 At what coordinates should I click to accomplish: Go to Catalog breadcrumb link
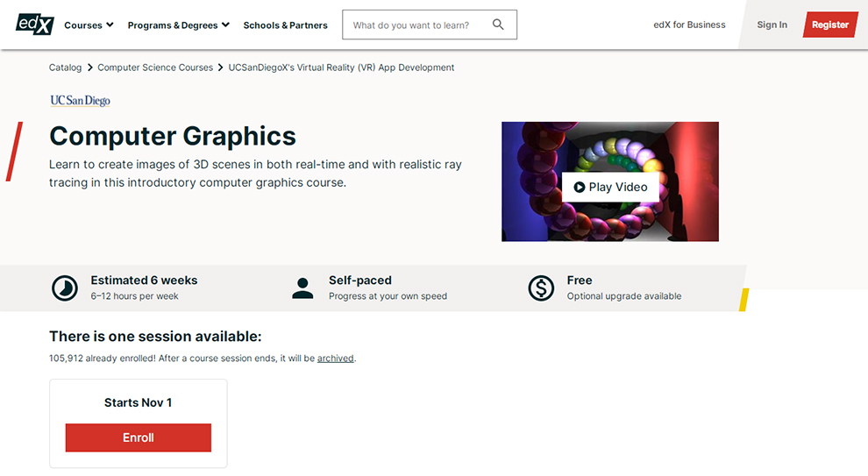pyautogui.click(x=66, y=67)
